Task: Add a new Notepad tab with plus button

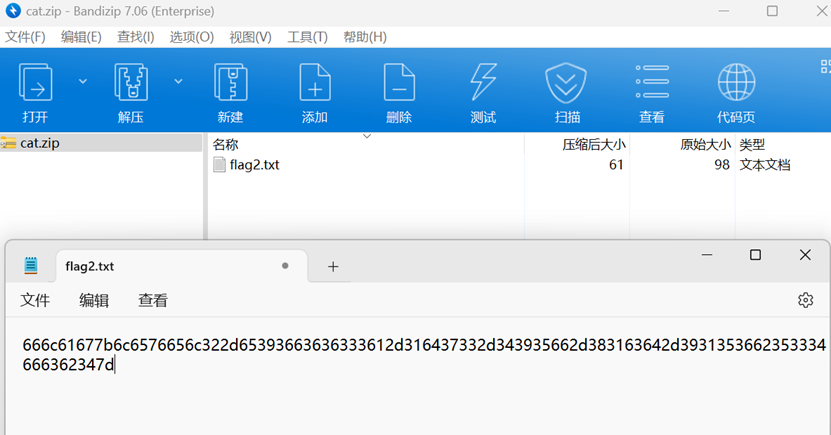Action: click(333, 266)
